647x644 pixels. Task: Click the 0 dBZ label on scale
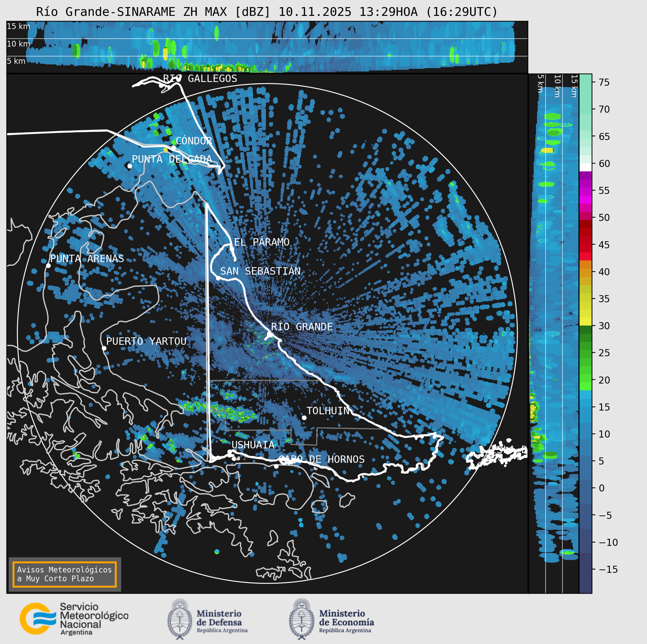(601, 488)
